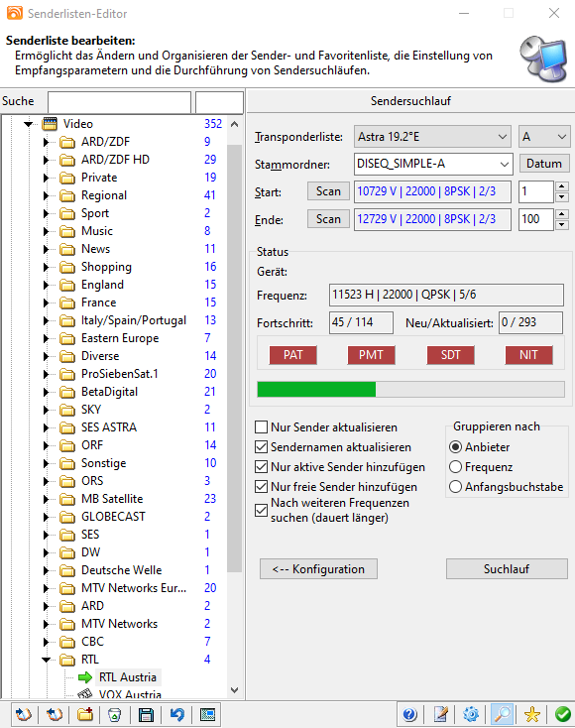This screenshot has height=728, width=575.
Task: Click the recycle bin delete icon
Action: tap(115, 714)
